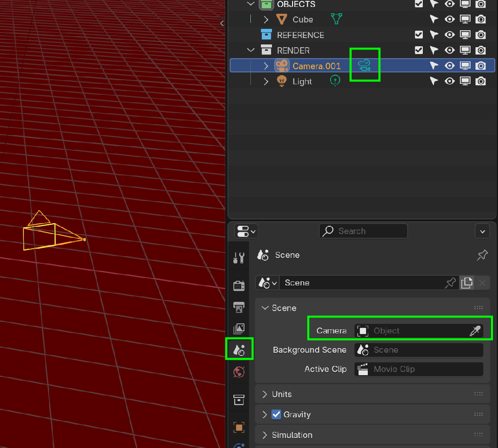Click the eyedropper next to the Camera field

click(x=476, y=330)
